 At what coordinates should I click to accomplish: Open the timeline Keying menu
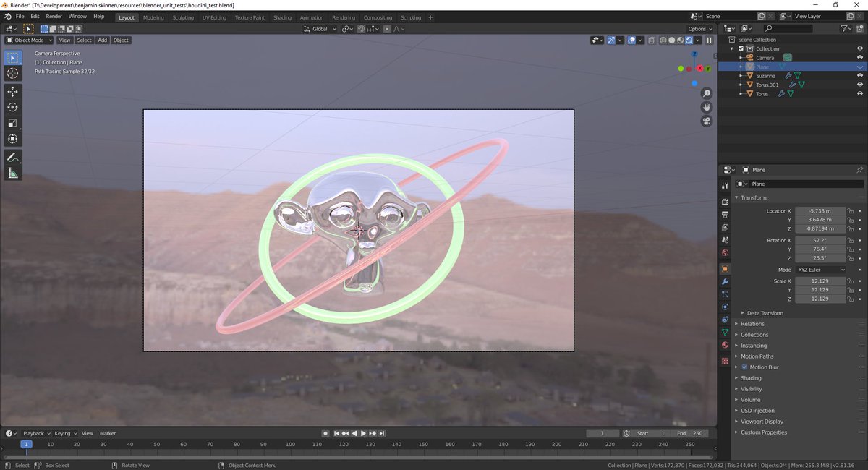click(x=64, y=433)
